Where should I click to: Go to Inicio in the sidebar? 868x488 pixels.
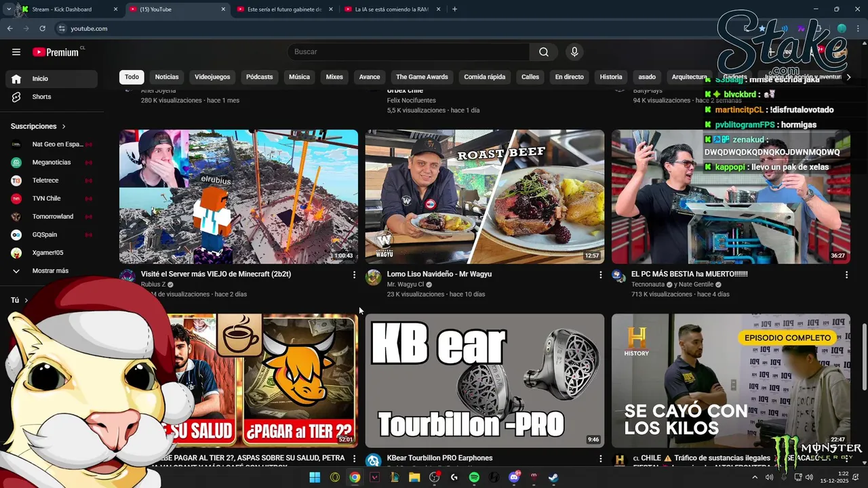(52, 79)
